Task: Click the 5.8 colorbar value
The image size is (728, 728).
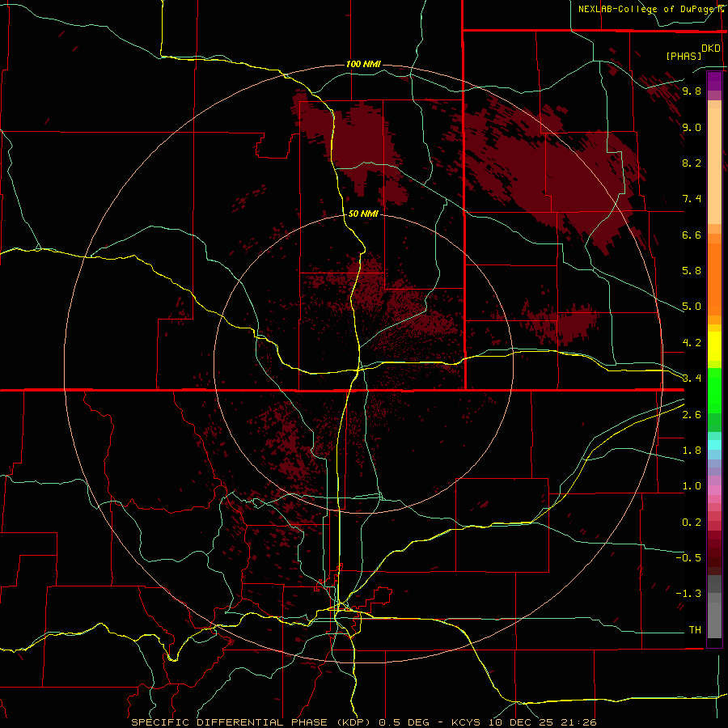Action: click(x=692, y=271)
